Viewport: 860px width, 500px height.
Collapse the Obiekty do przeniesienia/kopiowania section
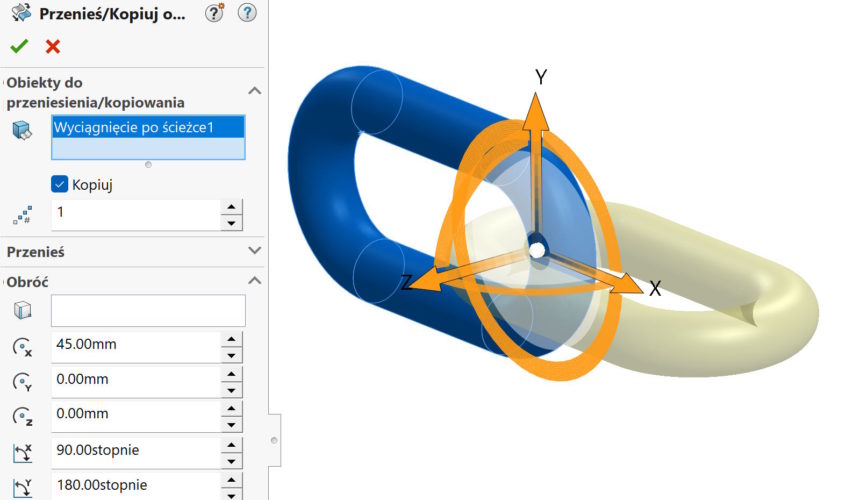[x=254, y=91]
